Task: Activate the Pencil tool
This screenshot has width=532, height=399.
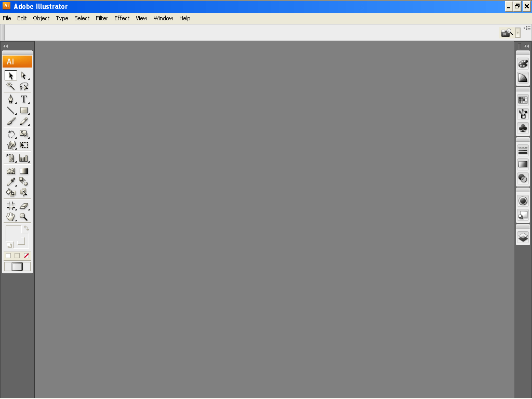Action: point(23,121)
